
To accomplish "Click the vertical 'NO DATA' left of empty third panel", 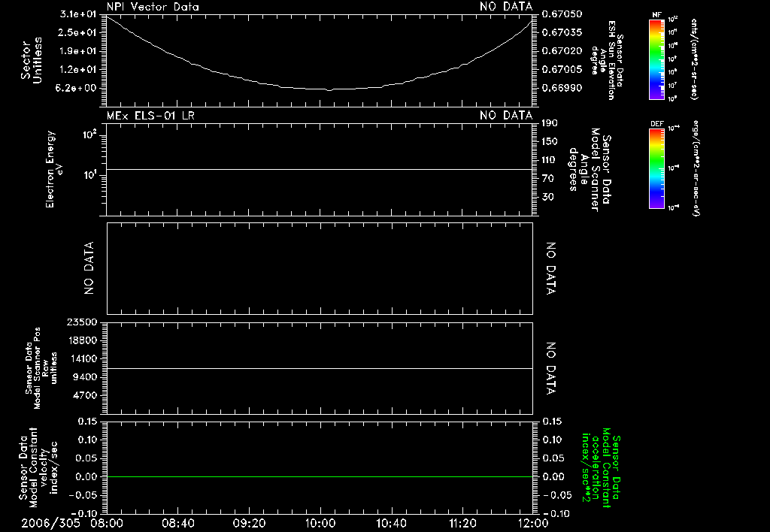I will click(x=89, y=268).
